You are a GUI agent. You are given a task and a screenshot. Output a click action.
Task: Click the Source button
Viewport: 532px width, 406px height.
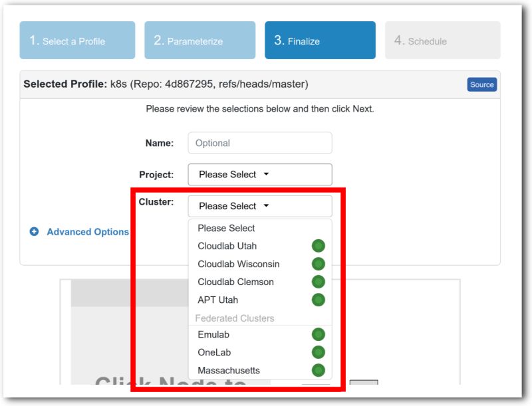pos(481,85)
